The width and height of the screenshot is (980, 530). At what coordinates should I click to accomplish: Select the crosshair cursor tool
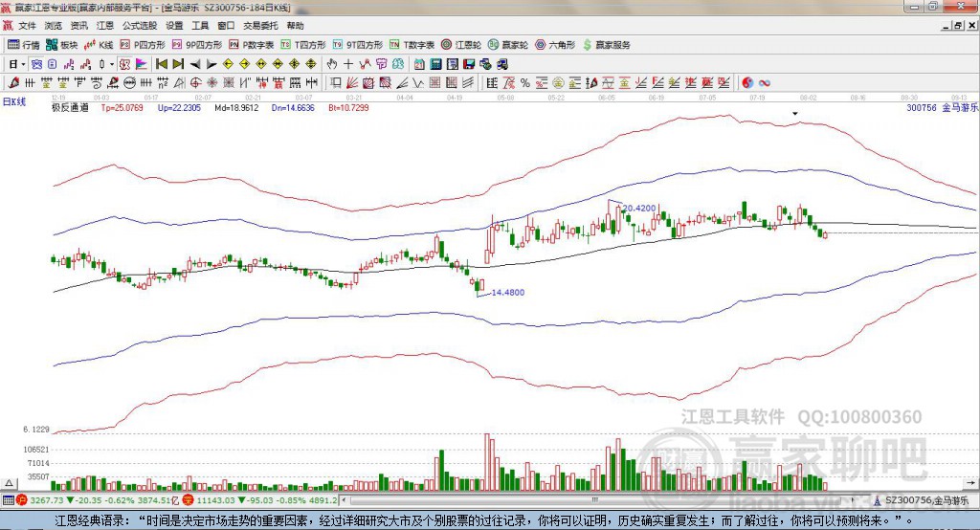[348, 64]
